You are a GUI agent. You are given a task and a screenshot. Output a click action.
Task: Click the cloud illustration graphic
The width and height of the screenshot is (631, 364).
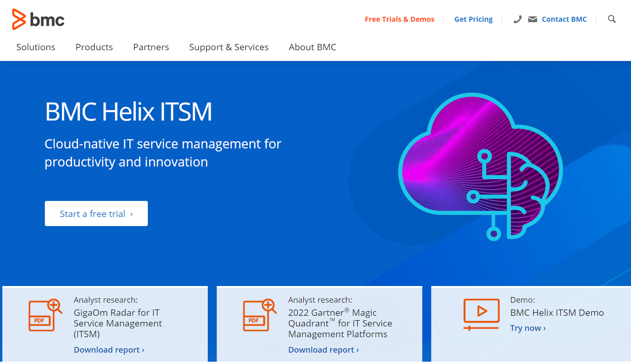(481, 165)
